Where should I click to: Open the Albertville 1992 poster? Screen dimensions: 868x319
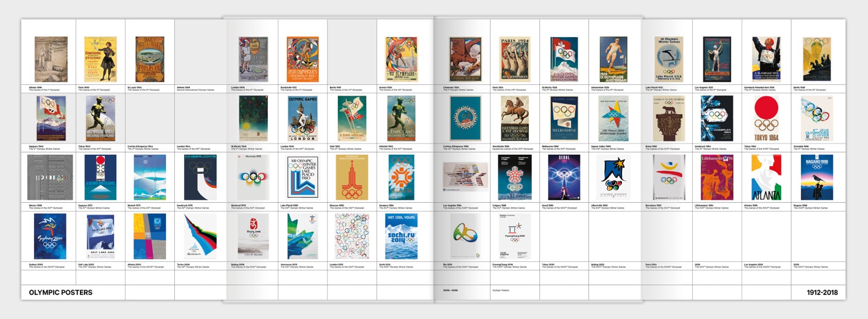613,177
